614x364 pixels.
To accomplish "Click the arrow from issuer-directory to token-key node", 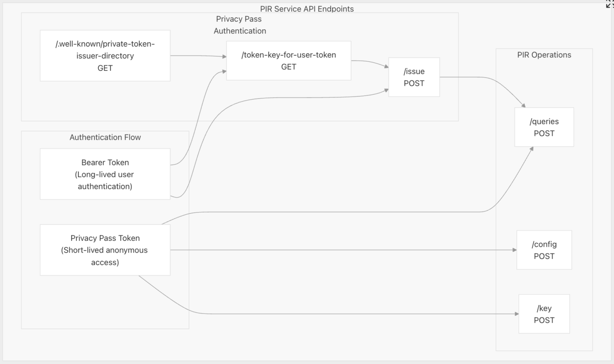I will 199,56.
